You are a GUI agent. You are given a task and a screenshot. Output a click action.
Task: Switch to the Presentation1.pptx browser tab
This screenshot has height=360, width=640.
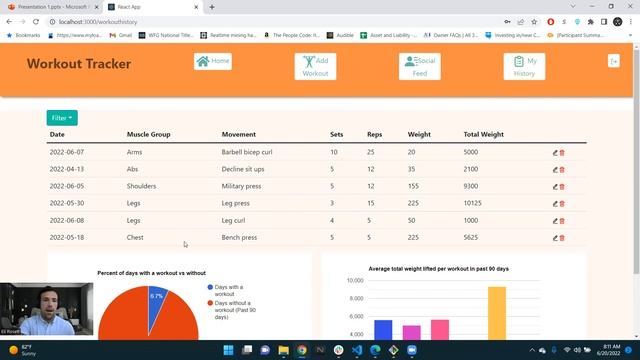point(52,7)
